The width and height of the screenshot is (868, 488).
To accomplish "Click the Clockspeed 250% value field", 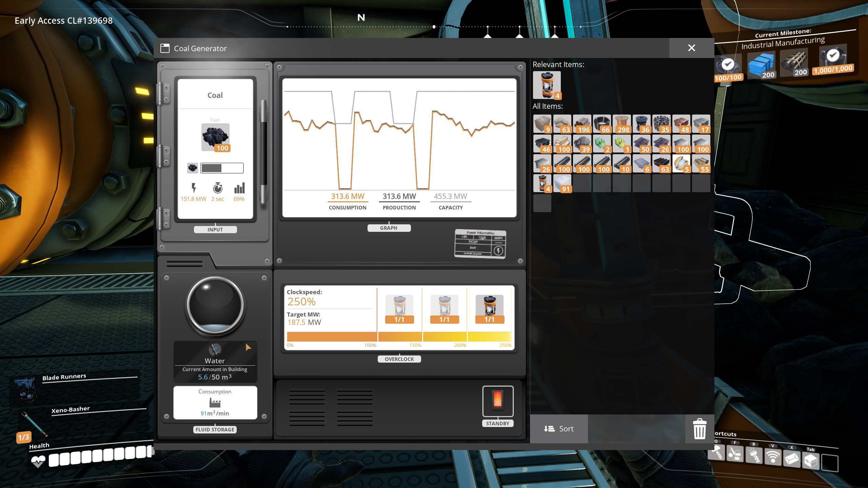I will [301, 302].
